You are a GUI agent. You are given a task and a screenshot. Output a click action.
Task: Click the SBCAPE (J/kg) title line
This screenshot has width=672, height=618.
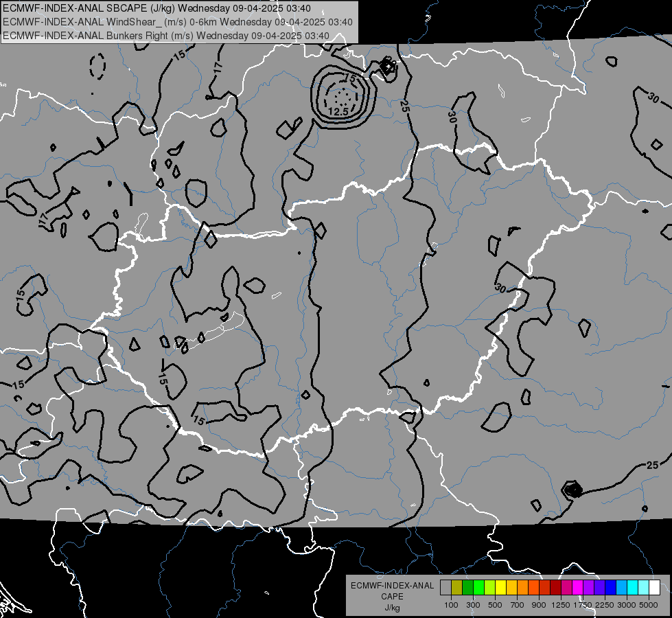pos(157,8)
